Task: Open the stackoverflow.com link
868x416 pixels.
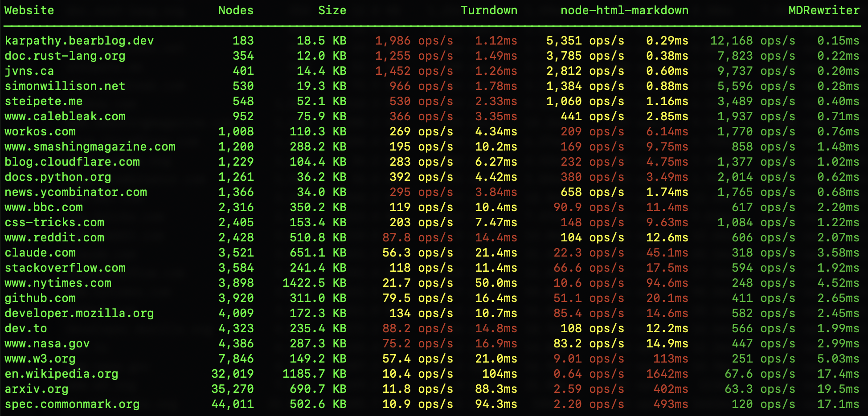Action: (65, 268)
